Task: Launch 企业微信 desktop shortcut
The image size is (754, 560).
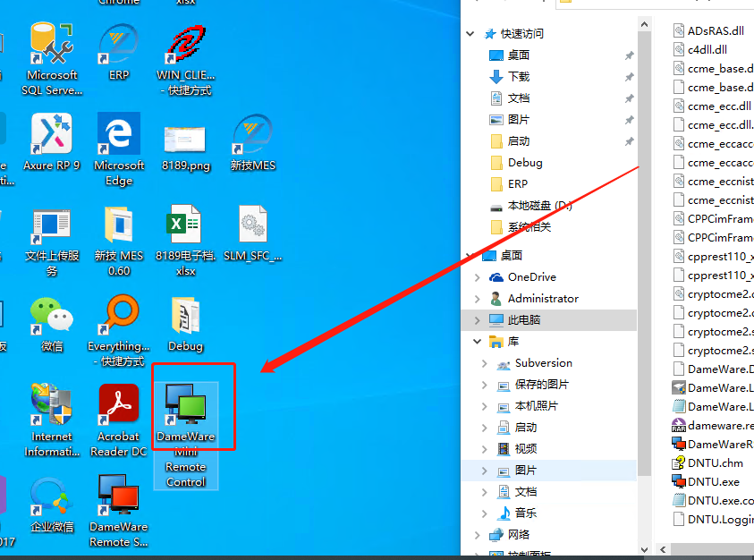Action: (52, 505)
